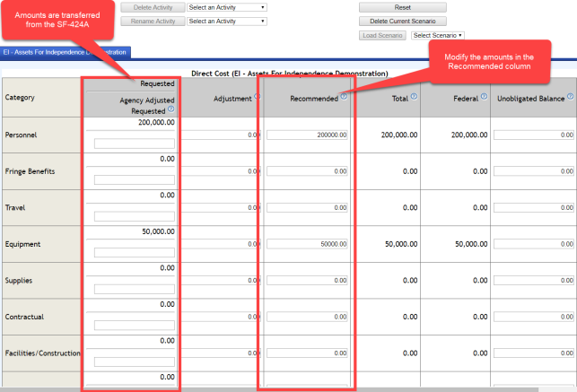The height and width of the screenshot is (392, 577).
Task: Expand activity dropdown next to Rename Activity
Action: tap(227, 21)
